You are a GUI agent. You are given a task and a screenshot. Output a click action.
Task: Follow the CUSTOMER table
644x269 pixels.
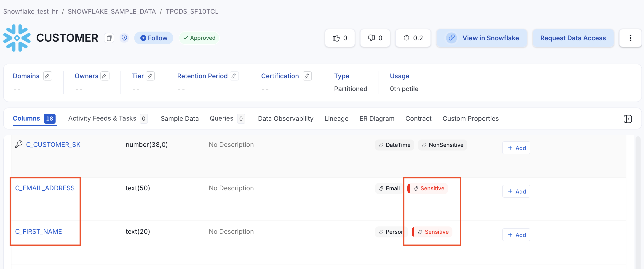point(154,38)
